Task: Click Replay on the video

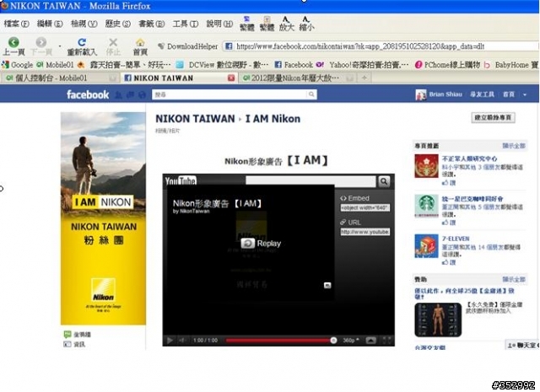Action: [x=261, y=244]
